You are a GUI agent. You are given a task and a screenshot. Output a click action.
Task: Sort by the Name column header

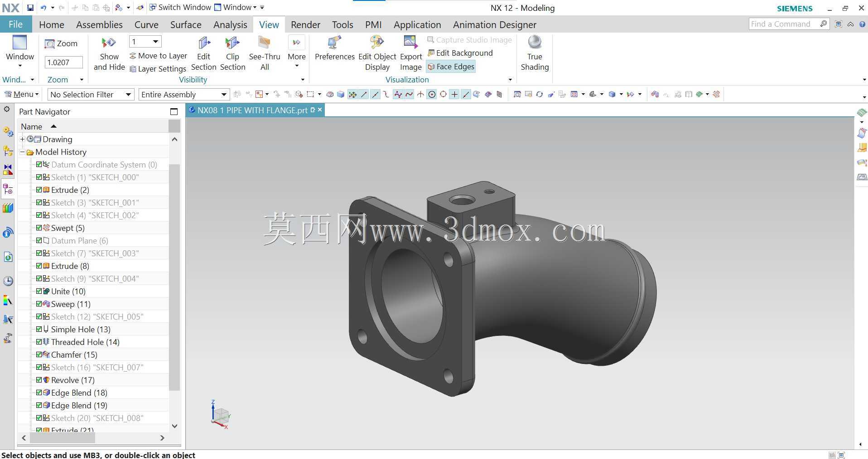[x=93, y=126]
